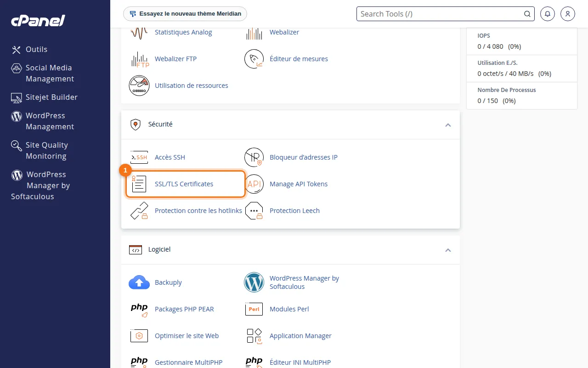Screen dimensions: 588x368
Task: Open Utilisation de ressources link
Action: pyautogui.click(x=192, y=86)
